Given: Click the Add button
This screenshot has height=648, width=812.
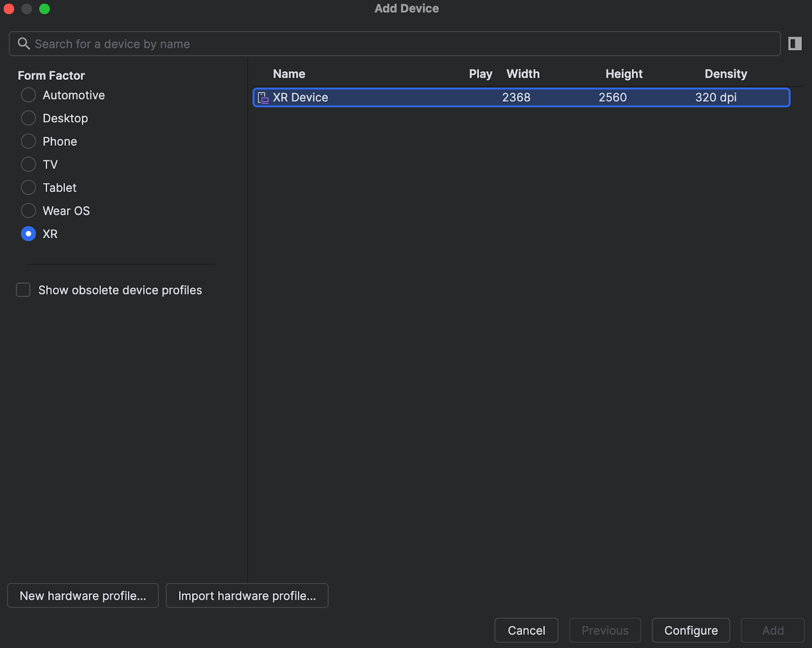Looking at the screenshot, I should coord(772,630).
